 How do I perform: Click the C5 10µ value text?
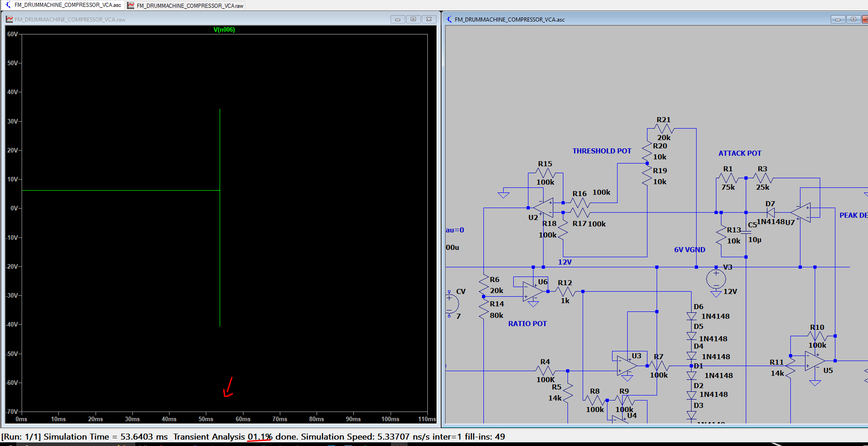(x=755, y=240)
